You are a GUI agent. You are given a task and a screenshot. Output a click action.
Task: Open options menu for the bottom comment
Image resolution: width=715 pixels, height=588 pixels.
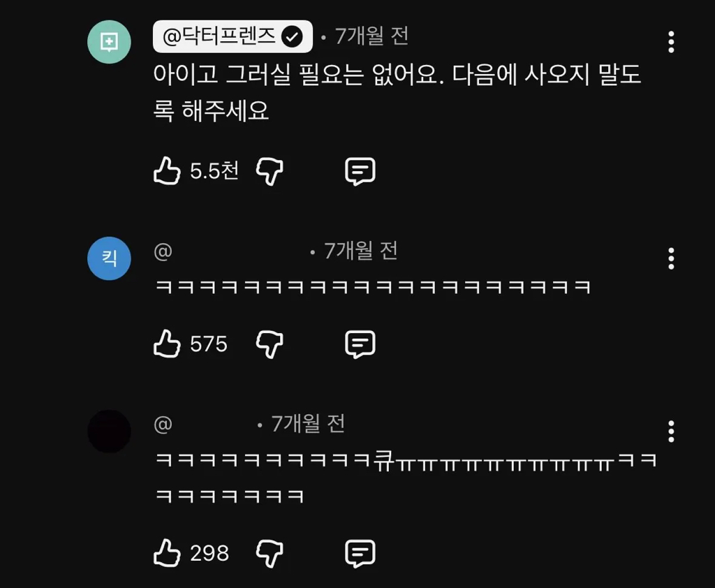[670, 432]
